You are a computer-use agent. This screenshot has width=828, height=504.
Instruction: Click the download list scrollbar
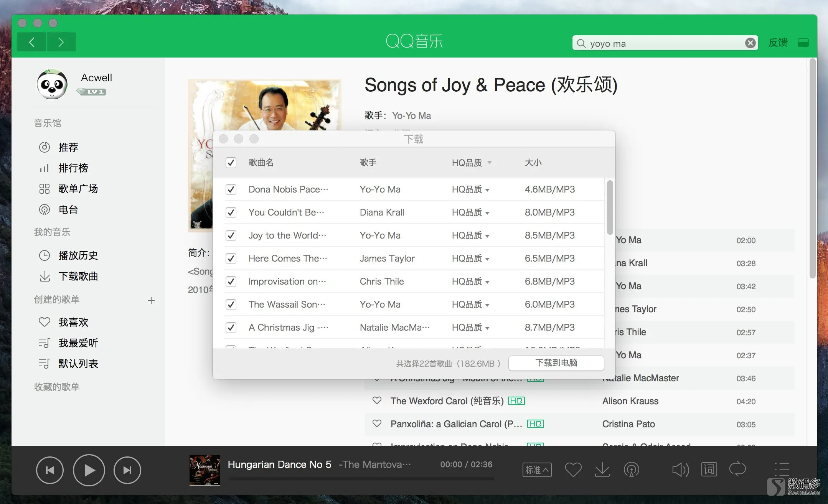click(x=610, y=208)
